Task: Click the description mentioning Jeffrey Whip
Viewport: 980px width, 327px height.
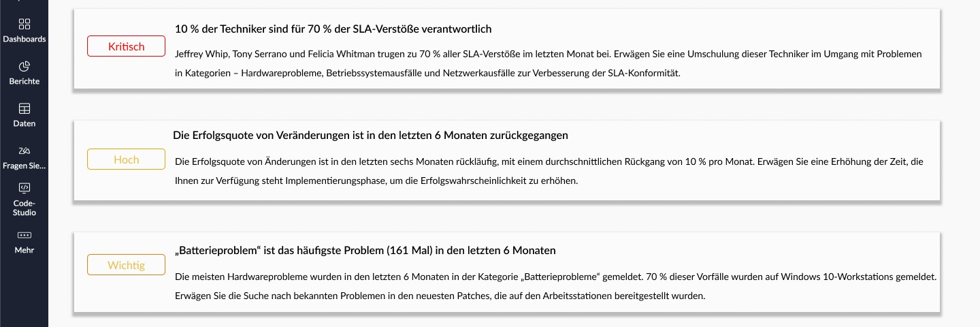Action: coord(549,63)
